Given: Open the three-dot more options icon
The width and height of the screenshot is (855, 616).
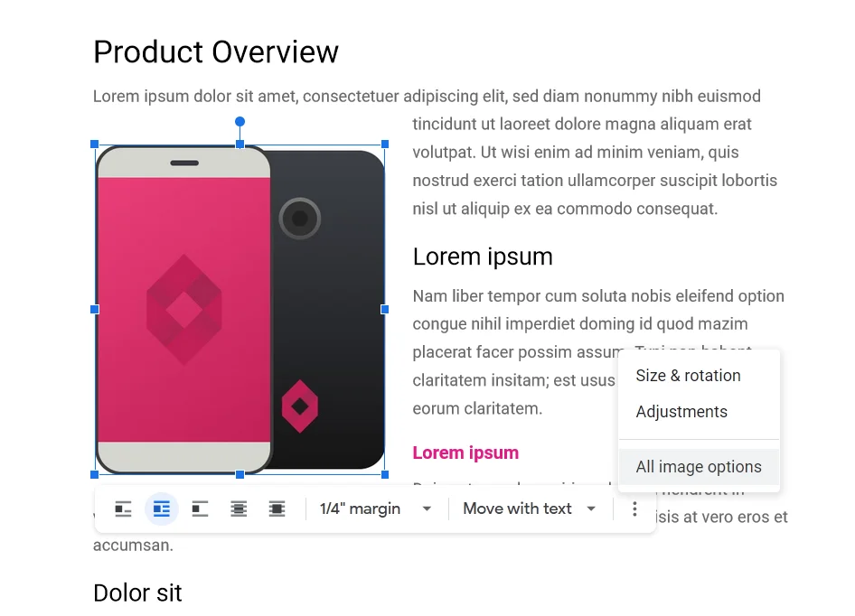Looking at the screenshot, I should (634, 509).
